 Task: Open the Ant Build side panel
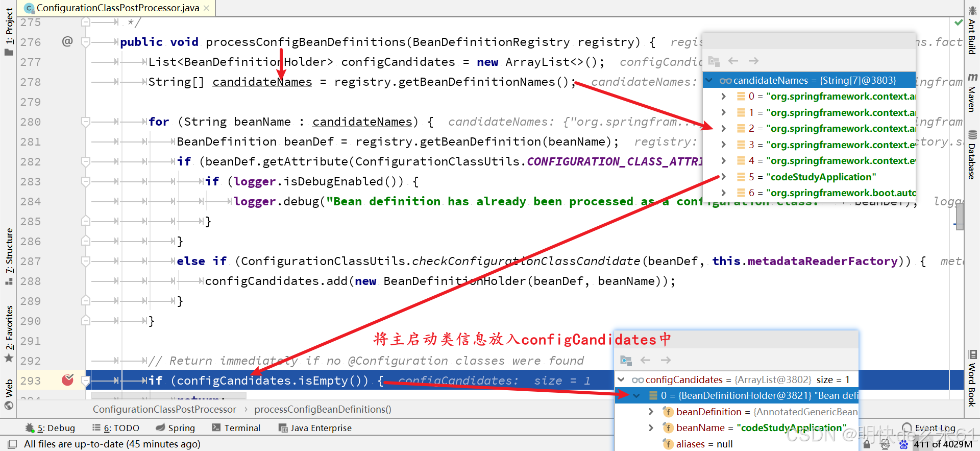[972, 37]
